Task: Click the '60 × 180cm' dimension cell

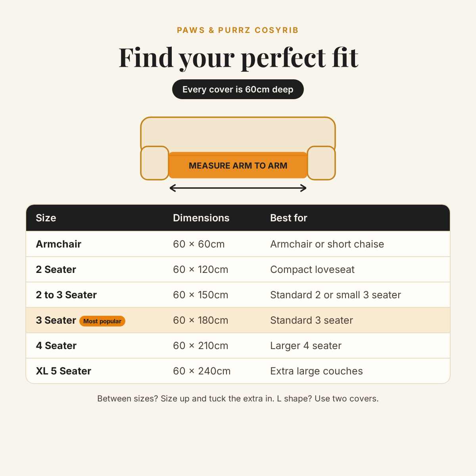Action: [201, 320]
